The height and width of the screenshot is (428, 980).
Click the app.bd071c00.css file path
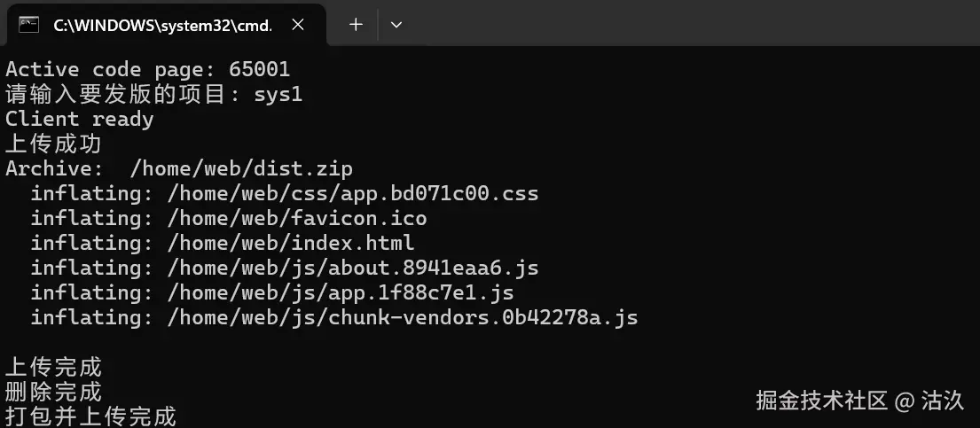tap(353, 194)
